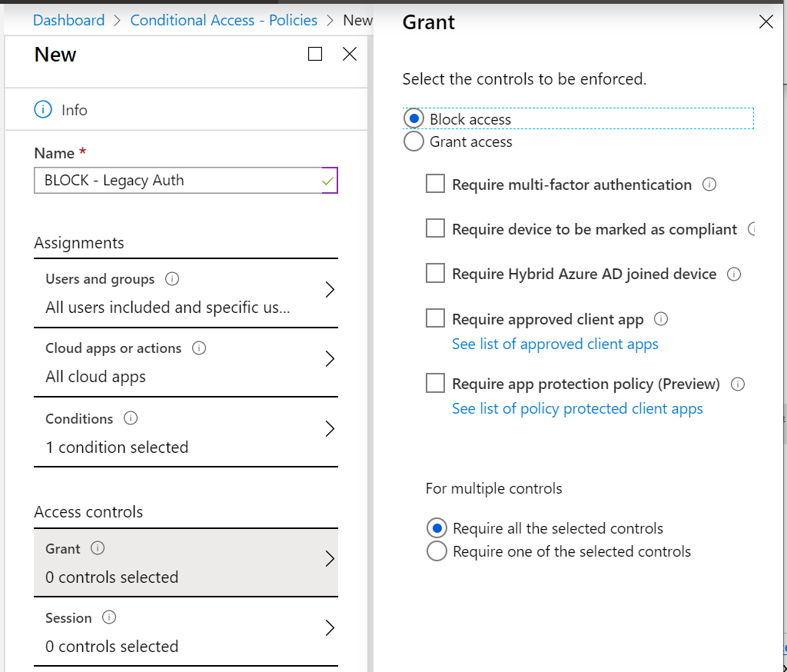Select Require one of the selected controls
This screenshot has width=787, height=672.
[437, 551]
